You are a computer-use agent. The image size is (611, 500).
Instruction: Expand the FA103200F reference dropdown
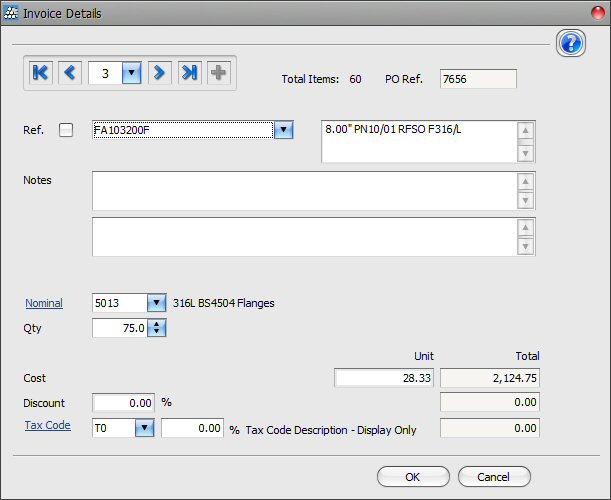(284, 130)
